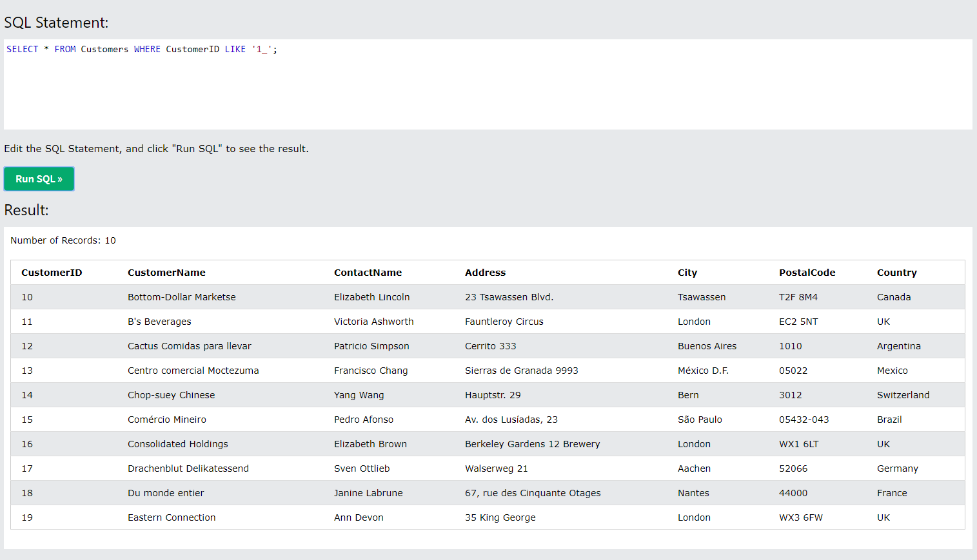The height and width of the screenshot is (560, 977).
Task: Click the SELECT keyword in the query
Action: tap(23, 49)
